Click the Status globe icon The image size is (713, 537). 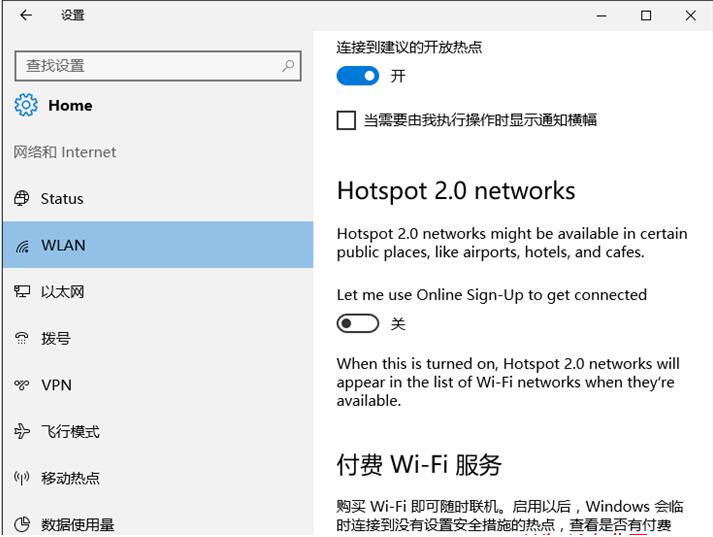tap(22, 199)
